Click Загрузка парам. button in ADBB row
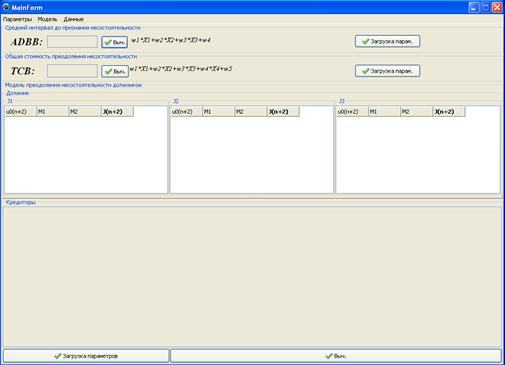 point(387,41)
